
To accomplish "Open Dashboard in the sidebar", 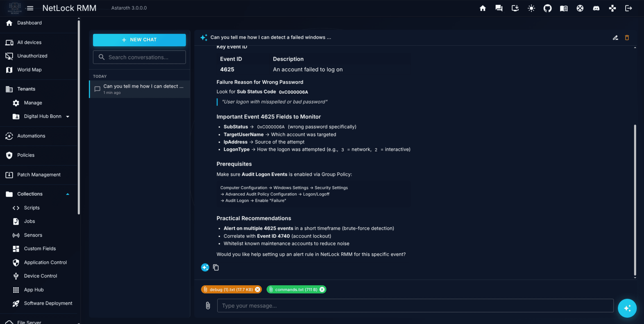I will [x=29, y=23].
